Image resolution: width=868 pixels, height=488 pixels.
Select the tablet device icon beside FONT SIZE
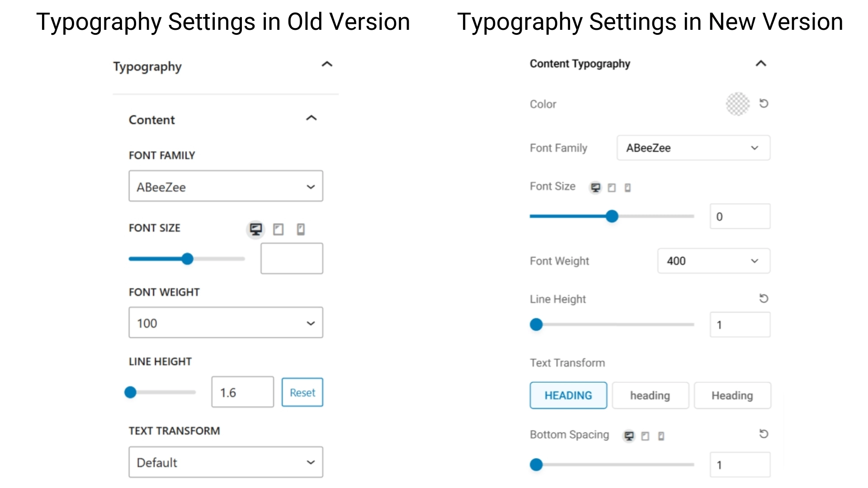click(x=278, y=230)
